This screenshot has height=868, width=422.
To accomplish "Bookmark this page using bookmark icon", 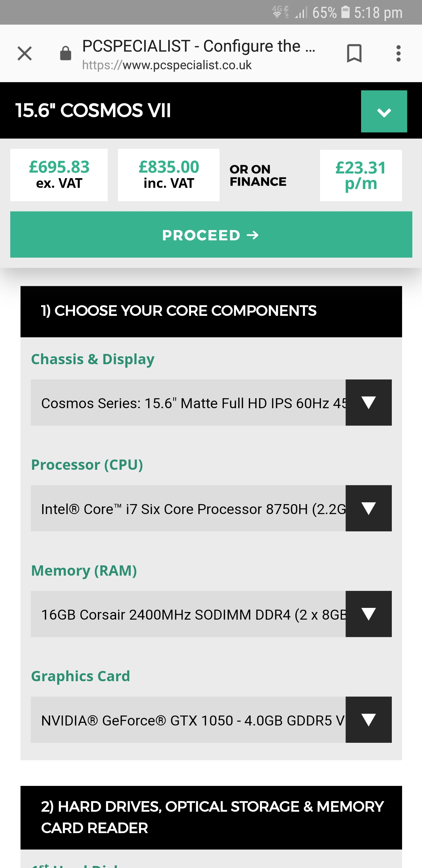I will [354, 54].
